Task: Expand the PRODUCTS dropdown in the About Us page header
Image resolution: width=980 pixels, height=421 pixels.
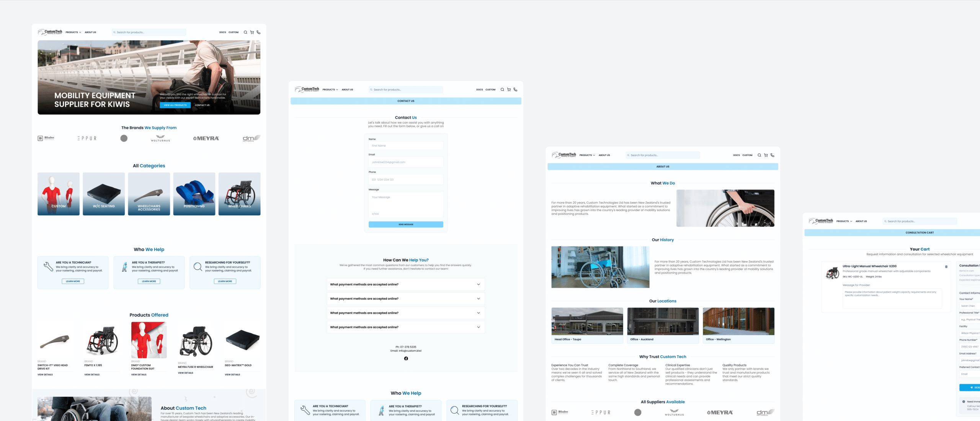Action: click(587, 155)
